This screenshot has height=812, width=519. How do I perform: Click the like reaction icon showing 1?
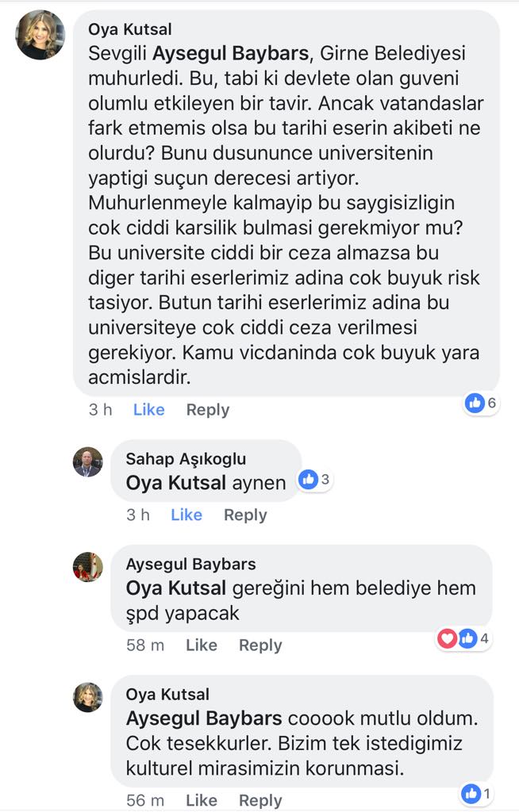coord(472,792)
